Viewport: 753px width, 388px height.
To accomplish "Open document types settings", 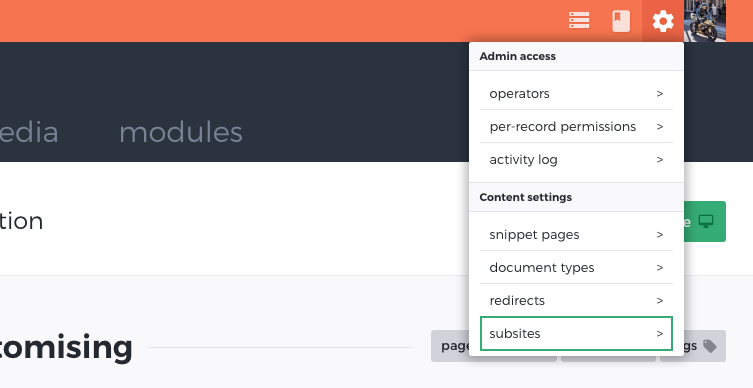I will click(576, 267).
